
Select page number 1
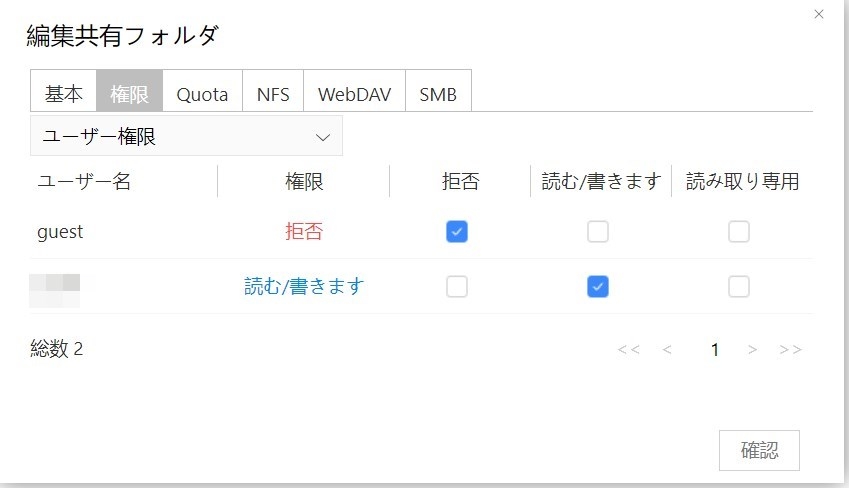click(715, 349)
